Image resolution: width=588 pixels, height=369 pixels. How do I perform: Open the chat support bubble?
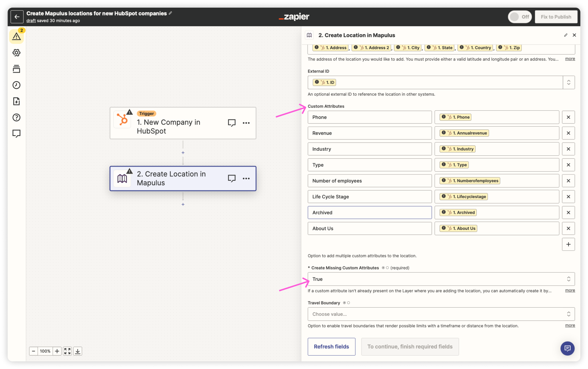(567, 348)
